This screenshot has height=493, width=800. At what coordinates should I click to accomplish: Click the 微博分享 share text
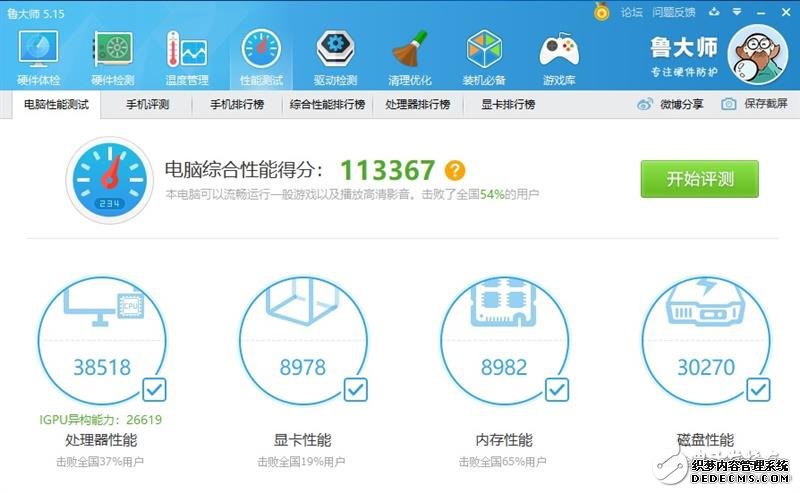pos(682,104)
